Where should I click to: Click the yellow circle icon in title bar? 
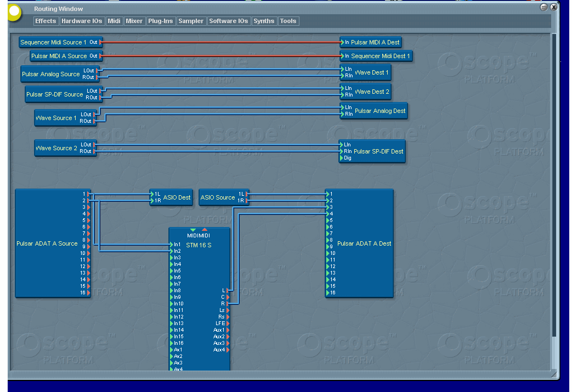tap(14, 12)
